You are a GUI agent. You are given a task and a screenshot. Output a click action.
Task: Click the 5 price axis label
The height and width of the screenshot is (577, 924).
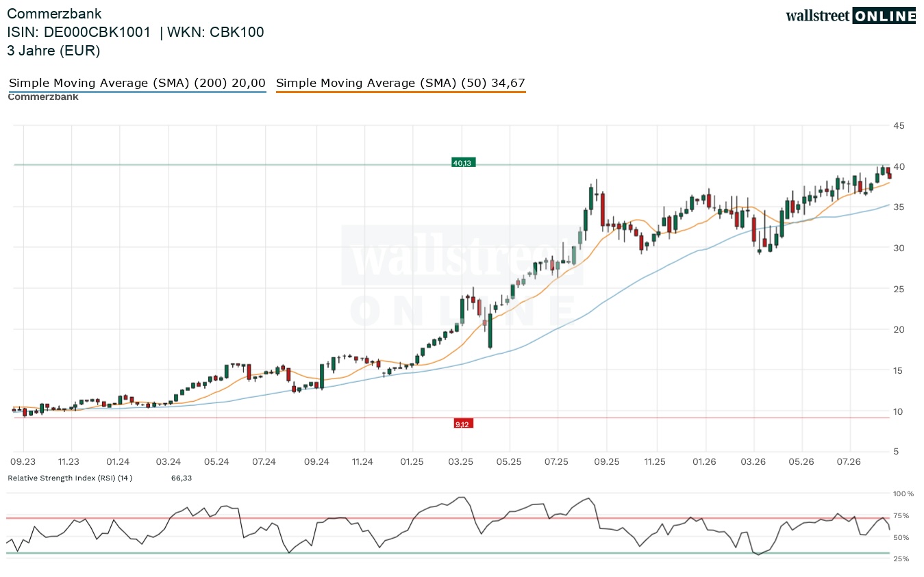pyautogui.click(x=896, y=452)
